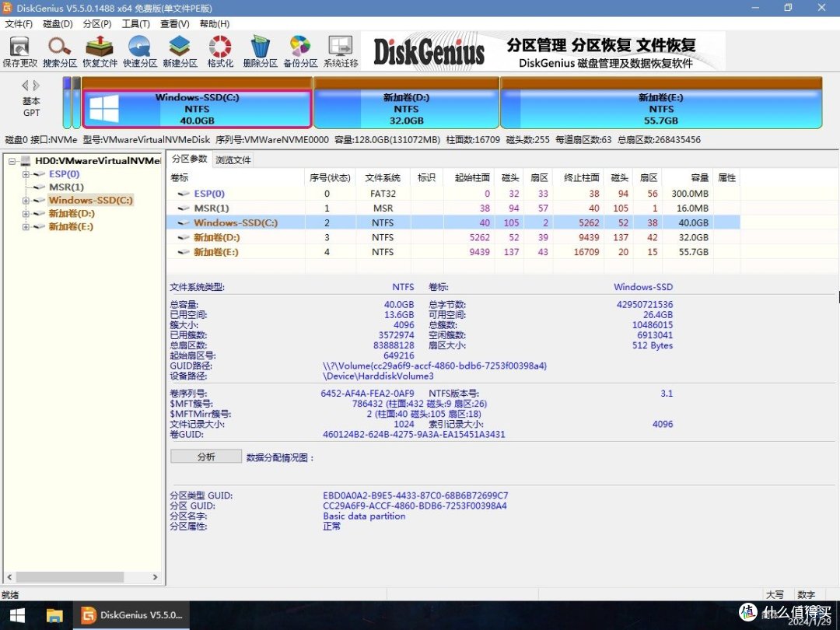Collapse the HD0 disk tree node
Screen dimensions: 840x630
(x=12, y=161)
